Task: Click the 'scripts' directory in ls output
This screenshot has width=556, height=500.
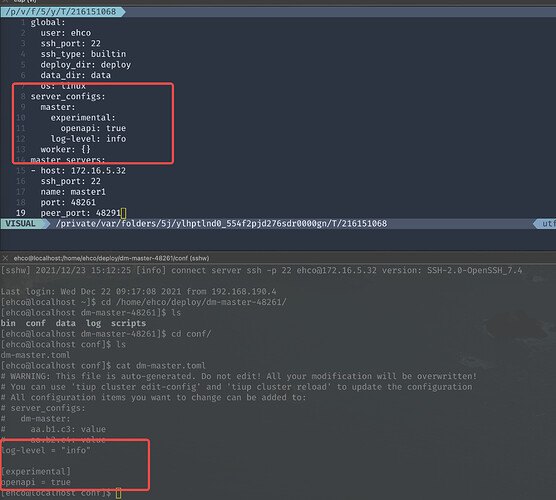Action: click(128, 323)
